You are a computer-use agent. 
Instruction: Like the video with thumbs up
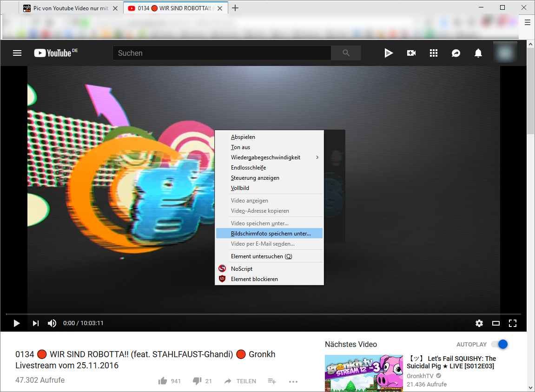click(162, 381)
